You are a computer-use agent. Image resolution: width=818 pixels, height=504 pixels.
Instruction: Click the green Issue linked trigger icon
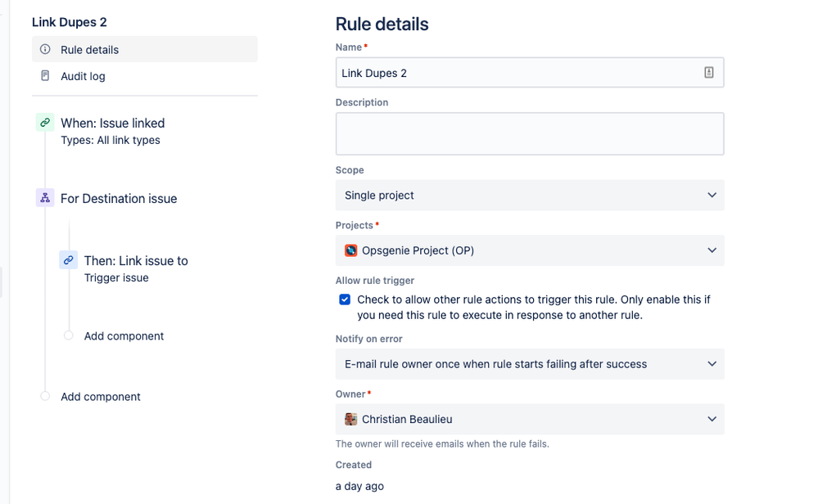click(x=45, y=123)
